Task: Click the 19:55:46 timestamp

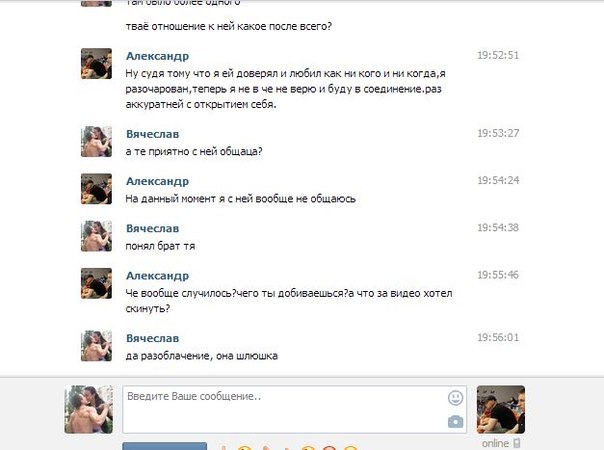Action: point(498,275)
